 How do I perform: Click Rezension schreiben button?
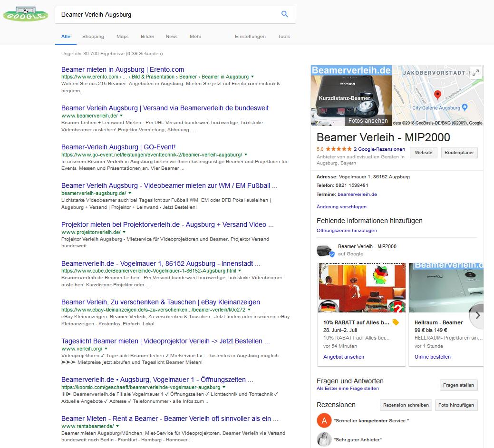[406, 405]
